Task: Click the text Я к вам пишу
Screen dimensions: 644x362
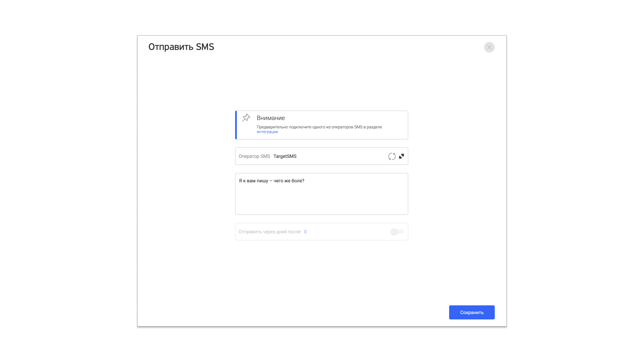Action: 254,181
